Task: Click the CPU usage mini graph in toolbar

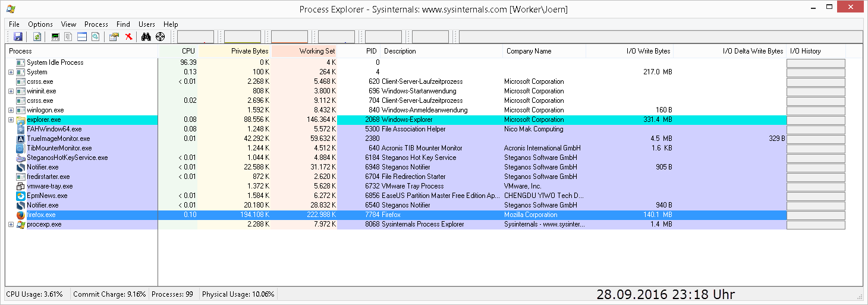Action: click(196, 37)
